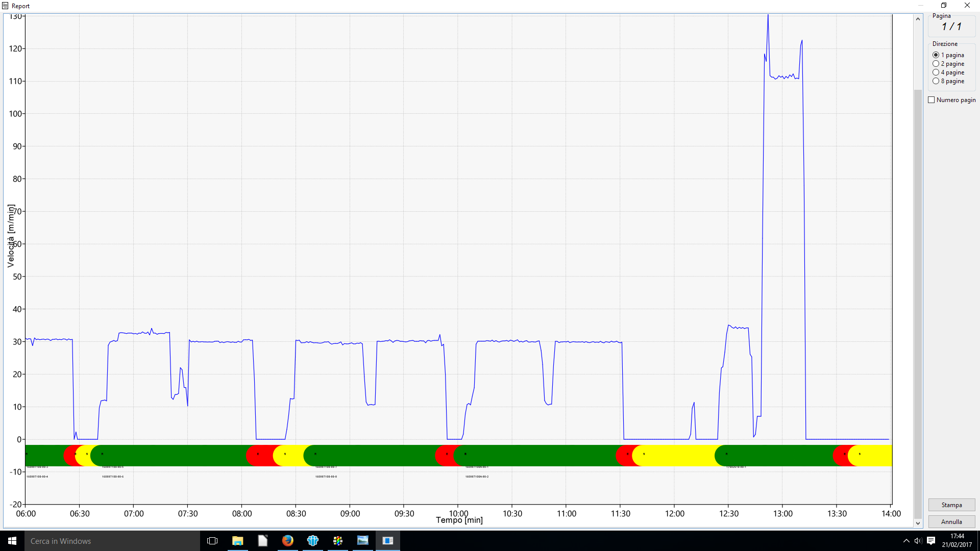
Task: Open the multicolored squares taskbar application
Action: (337, 541)
